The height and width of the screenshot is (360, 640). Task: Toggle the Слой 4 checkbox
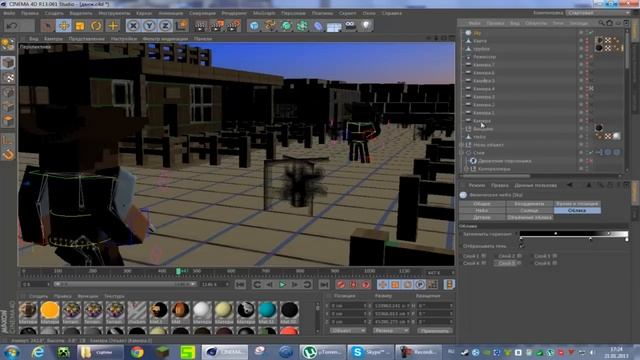484,263
